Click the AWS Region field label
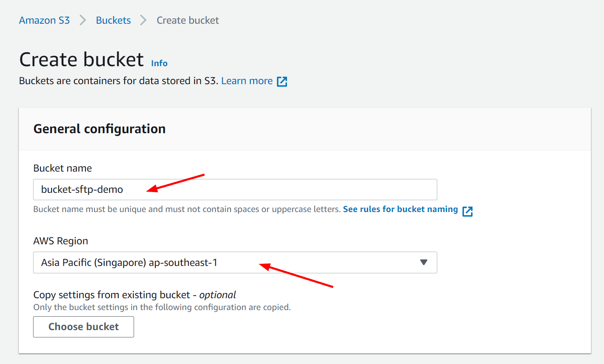 pyautogui.click(x=60, y=241)
